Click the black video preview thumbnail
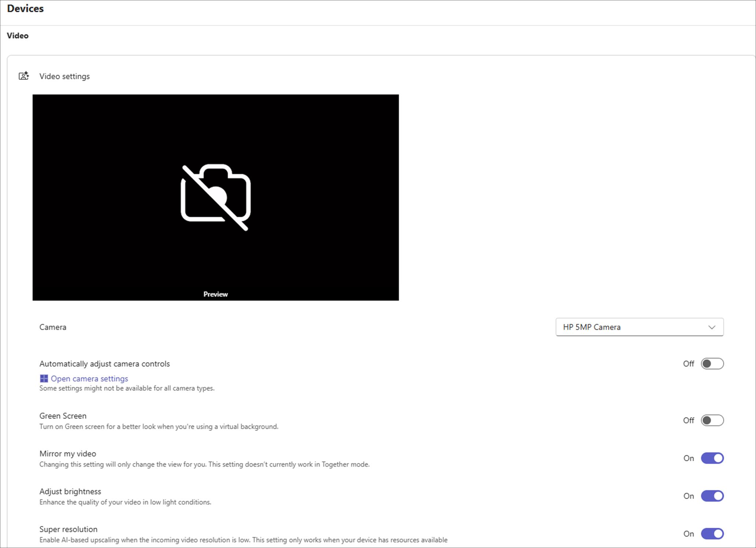 pyautogui.click(x=216, y=197)
